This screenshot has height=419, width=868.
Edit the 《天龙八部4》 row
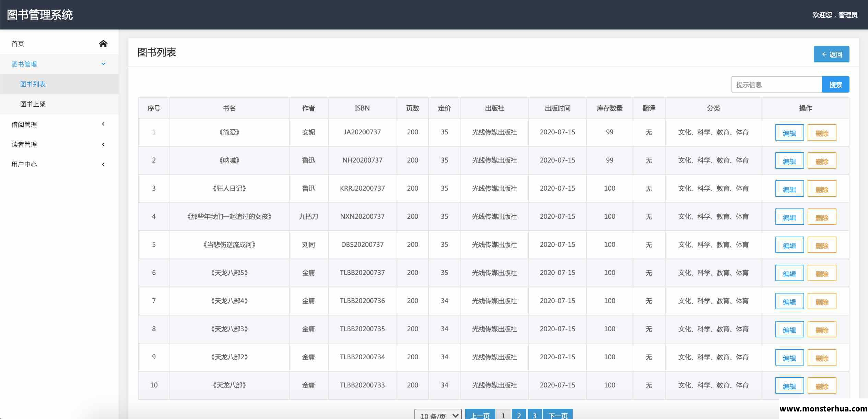[x=789, y=301]
